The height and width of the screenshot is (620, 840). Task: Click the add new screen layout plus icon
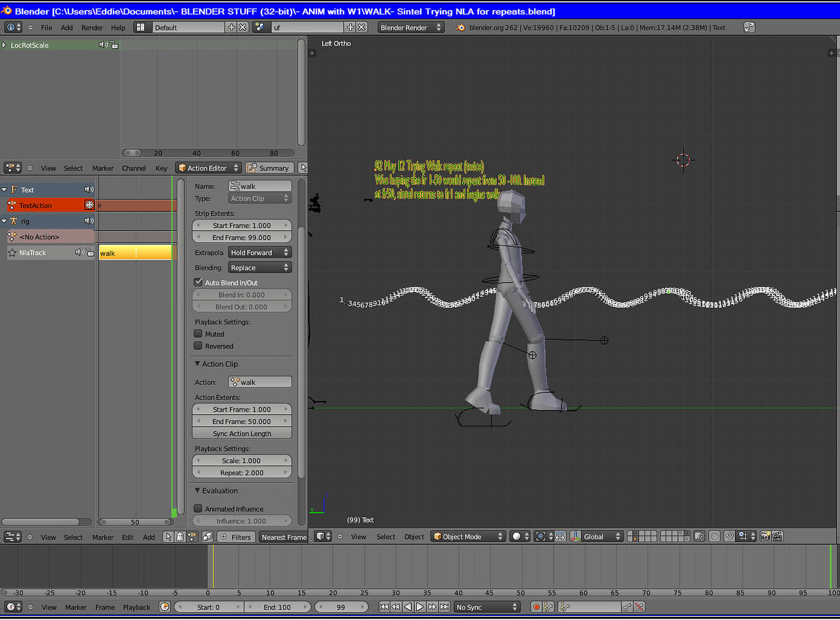click(x=231, y=27)
